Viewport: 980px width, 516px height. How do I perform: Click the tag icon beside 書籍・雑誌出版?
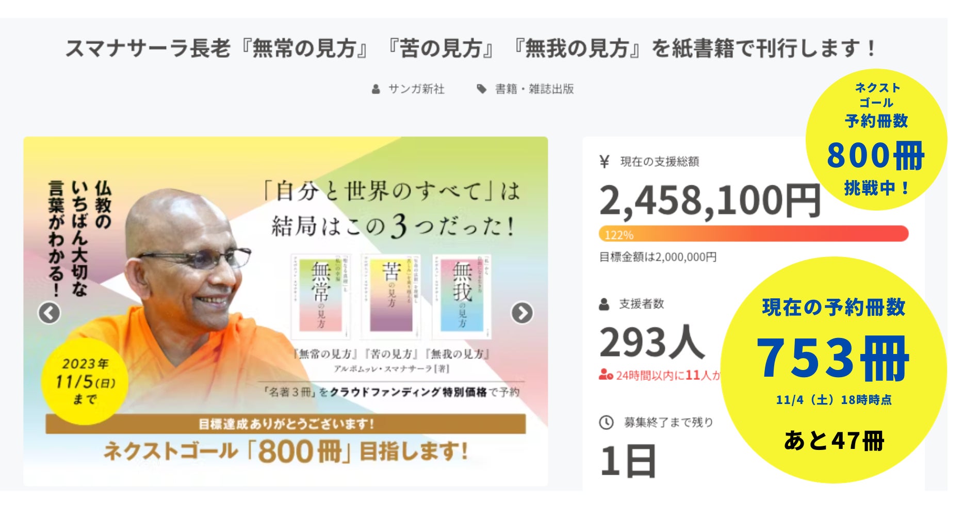point(481,89)
